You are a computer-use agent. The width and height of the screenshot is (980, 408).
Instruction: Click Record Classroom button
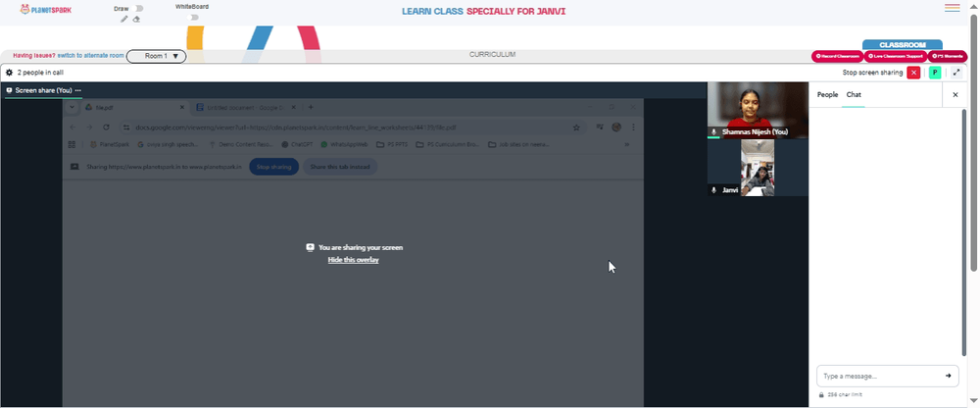(x=837, y=56)
